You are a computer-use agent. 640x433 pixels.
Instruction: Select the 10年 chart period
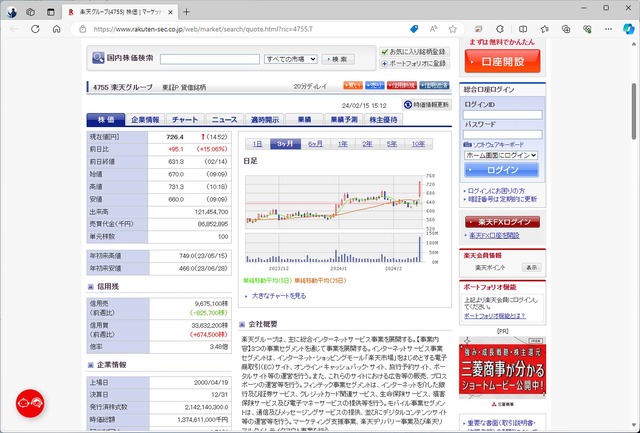click(418, 144)
